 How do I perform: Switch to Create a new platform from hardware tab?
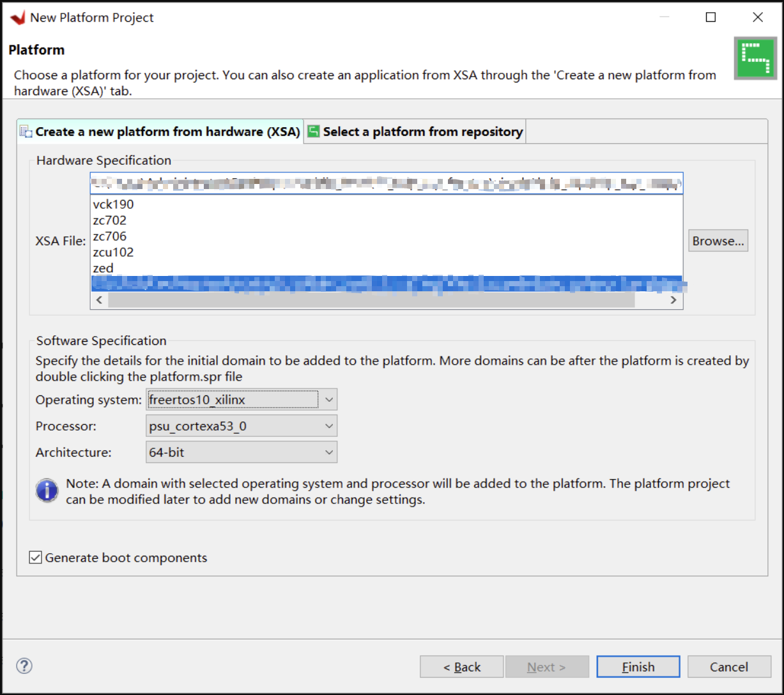160,132
